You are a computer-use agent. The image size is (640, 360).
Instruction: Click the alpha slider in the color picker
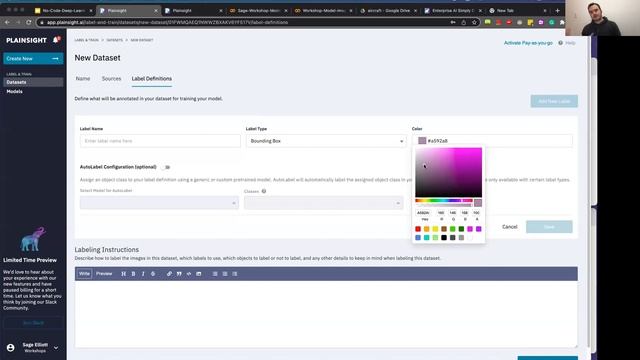(x=444, y=205)
